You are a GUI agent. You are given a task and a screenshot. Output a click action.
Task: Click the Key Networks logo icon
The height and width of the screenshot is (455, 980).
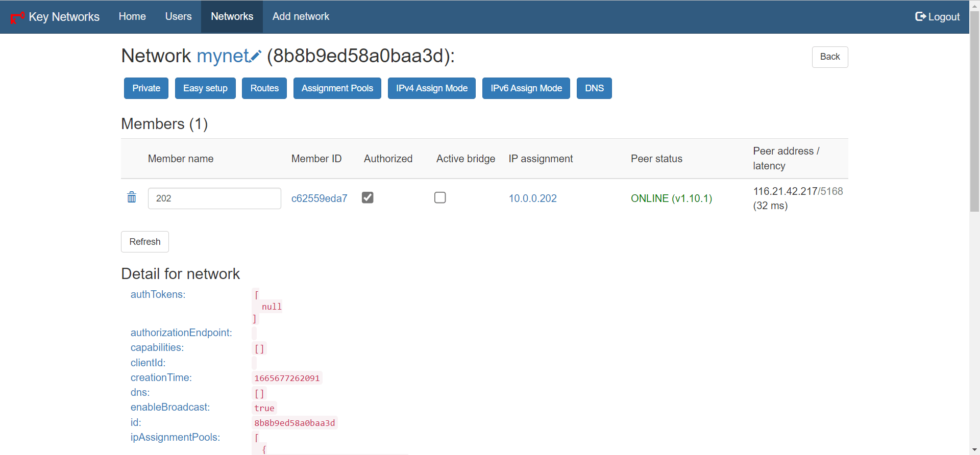17,17
